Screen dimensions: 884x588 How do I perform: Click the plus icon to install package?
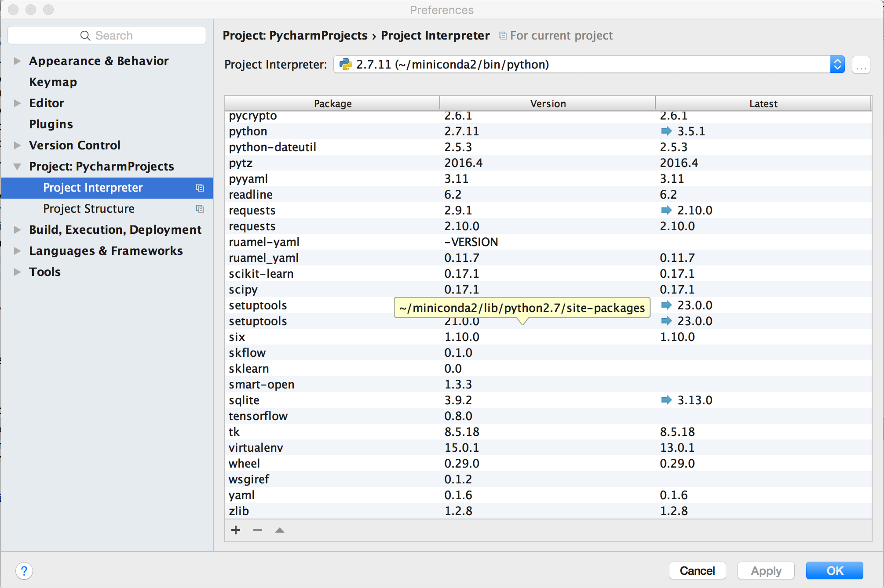236,530
